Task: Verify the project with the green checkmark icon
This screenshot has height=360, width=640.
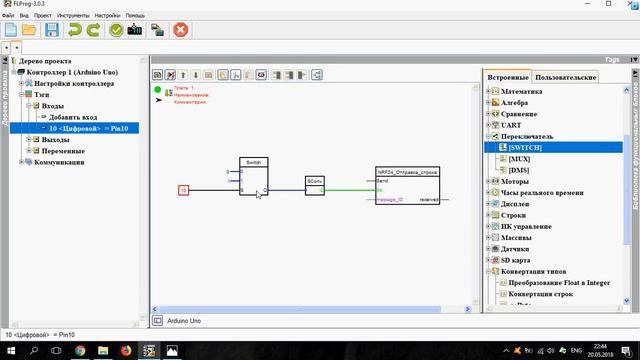Action: coord(116,30)
